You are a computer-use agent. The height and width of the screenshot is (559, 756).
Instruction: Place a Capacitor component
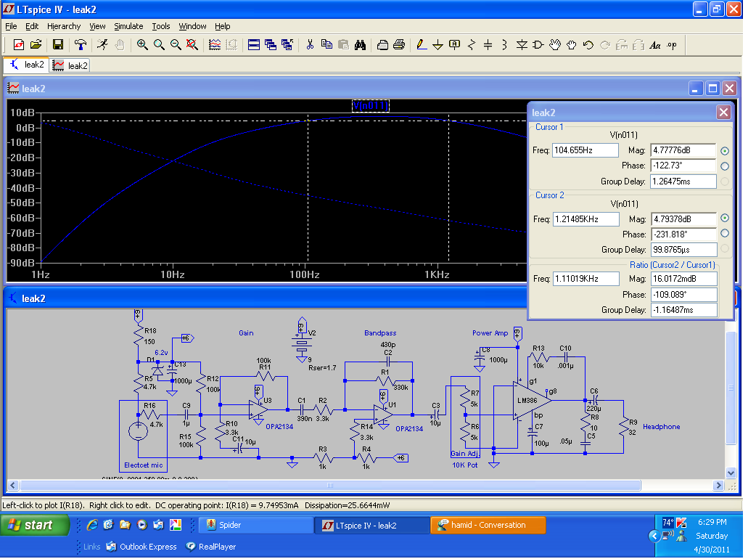pyautogui.click(x=488, y=45)
